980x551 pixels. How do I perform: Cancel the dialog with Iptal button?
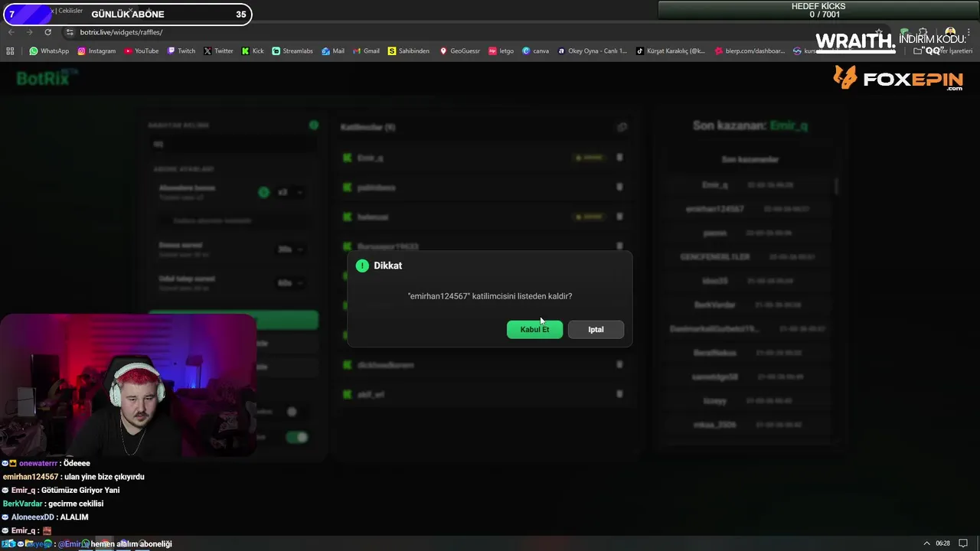point(596,329)
